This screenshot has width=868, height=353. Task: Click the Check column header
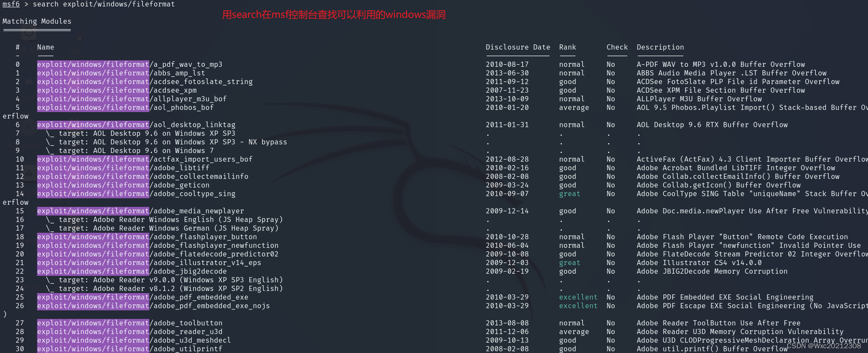click(617, 47)
